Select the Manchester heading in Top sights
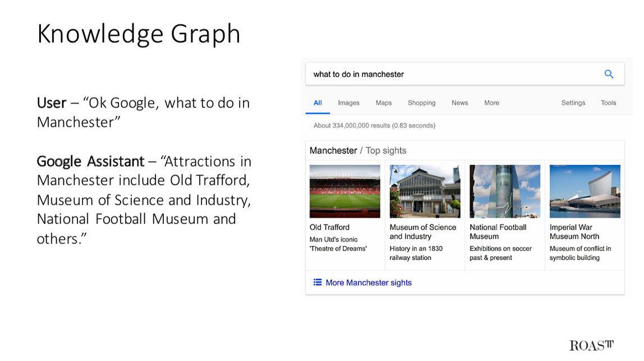The image size is (644, 361). [333, 150]
